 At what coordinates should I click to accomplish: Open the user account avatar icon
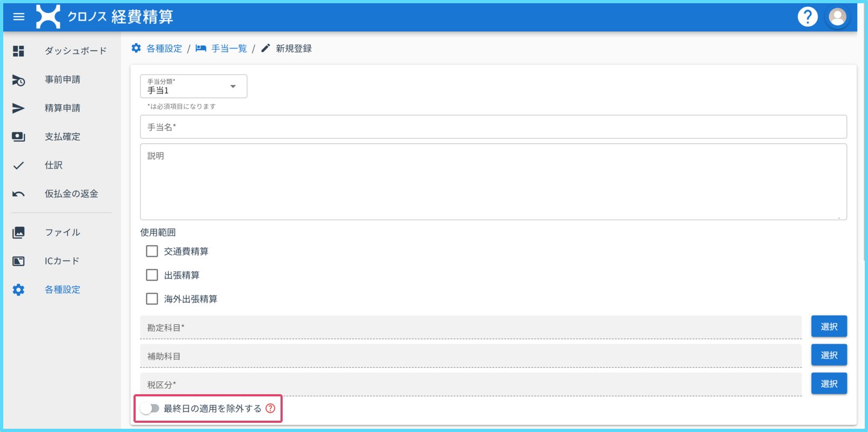[837, 17]
